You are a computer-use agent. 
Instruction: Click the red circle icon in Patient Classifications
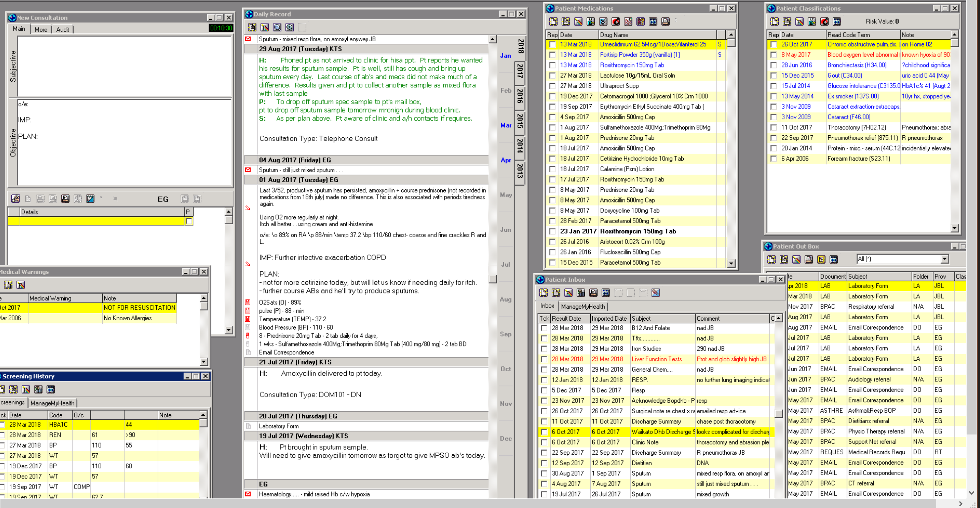(824, 22)
